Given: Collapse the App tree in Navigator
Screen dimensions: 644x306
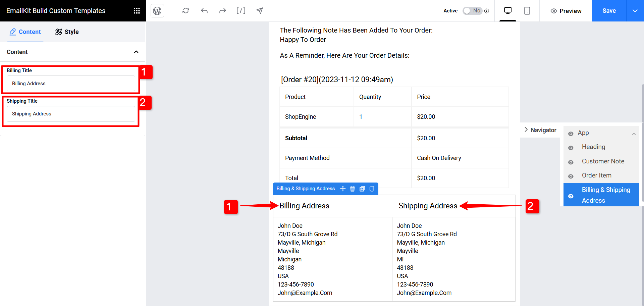Looking at the screenshot, I should coord(634,134).
